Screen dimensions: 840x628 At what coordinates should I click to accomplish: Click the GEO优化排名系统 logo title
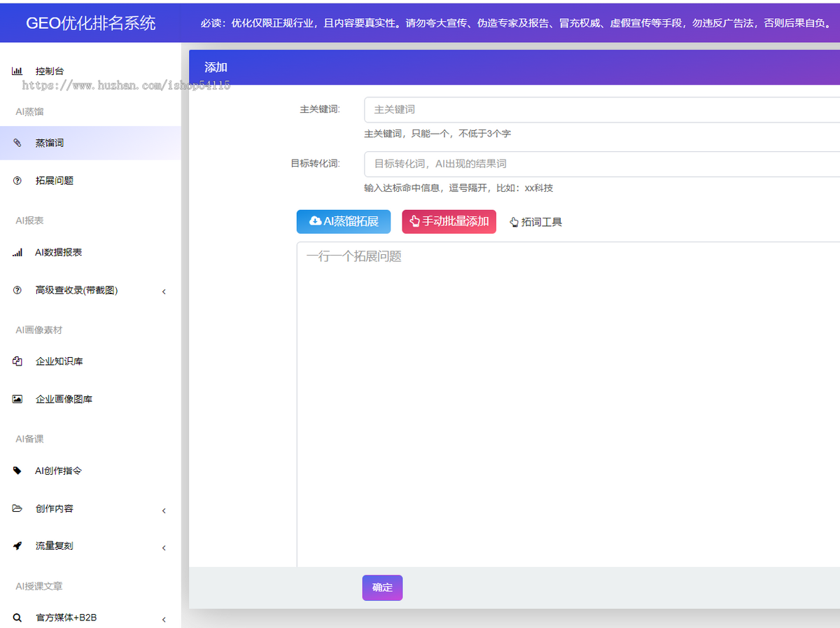tap(91, 23)
